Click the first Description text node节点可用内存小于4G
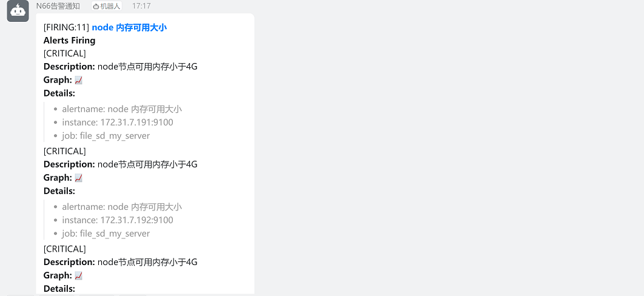The image size is (644, 296). tap(147, 67)
